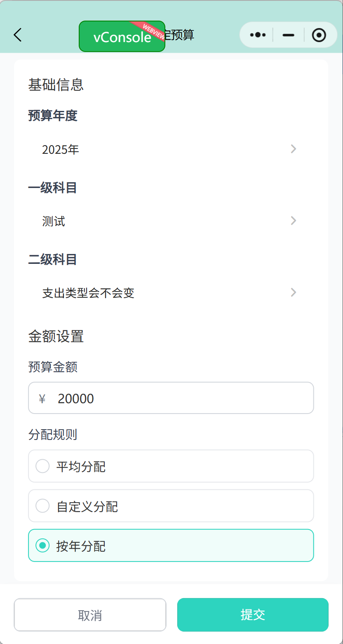Click the selected radio dot beside 按年分配
Image resolution: width=343 pixels, height=644 pixels.
tap(42, 545)
